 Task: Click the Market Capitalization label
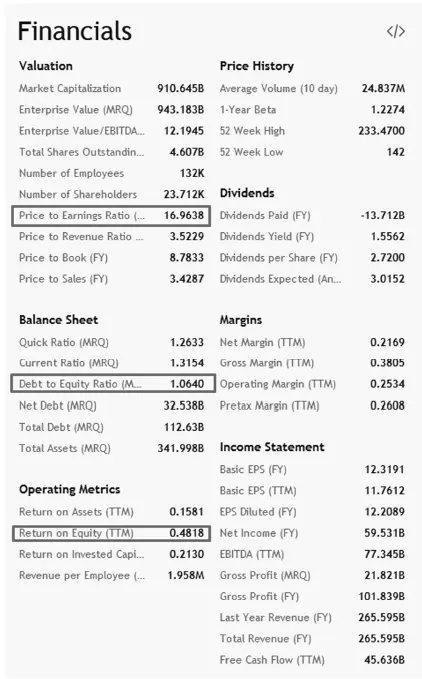70,88
